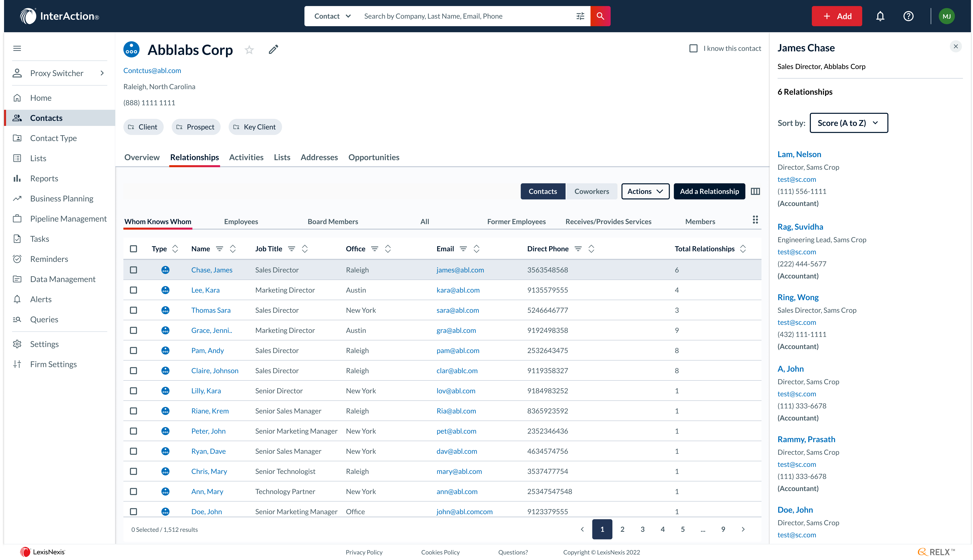The image size is (973, 560).
Task: Open the MJ user profile avatar
Action: coord(946,16)
